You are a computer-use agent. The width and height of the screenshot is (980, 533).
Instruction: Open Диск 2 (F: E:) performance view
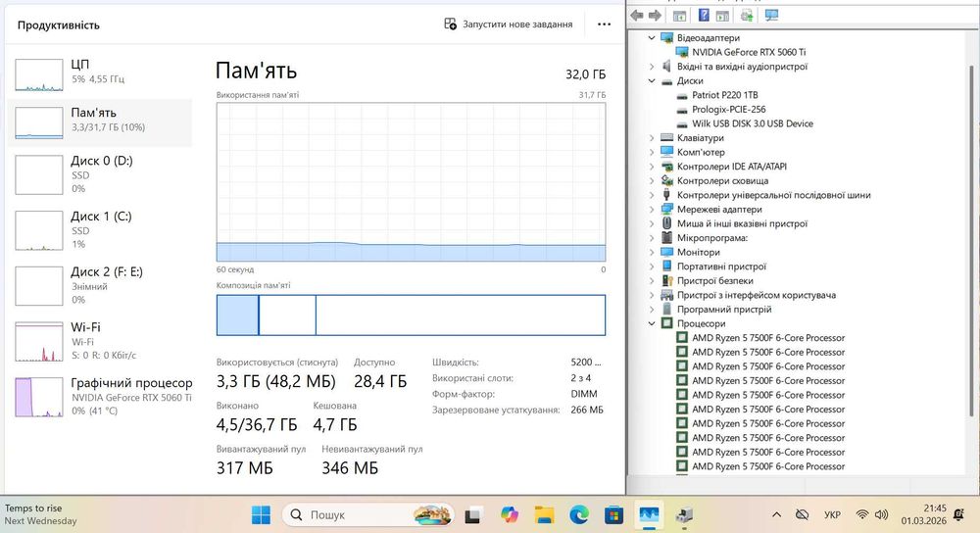tap(100, 285)
